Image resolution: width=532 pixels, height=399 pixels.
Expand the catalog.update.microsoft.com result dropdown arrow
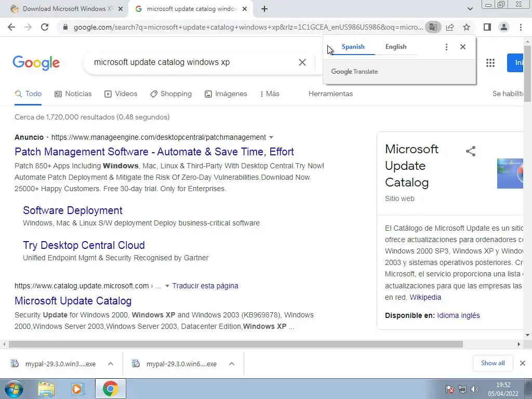pos(167,286)
